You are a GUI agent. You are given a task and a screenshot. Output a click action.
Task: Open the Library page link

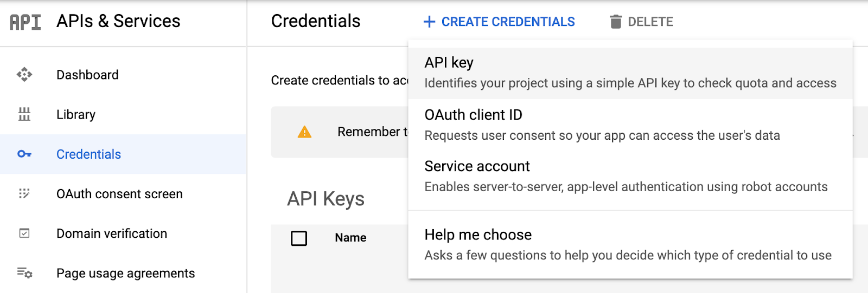tap(76, 114)
